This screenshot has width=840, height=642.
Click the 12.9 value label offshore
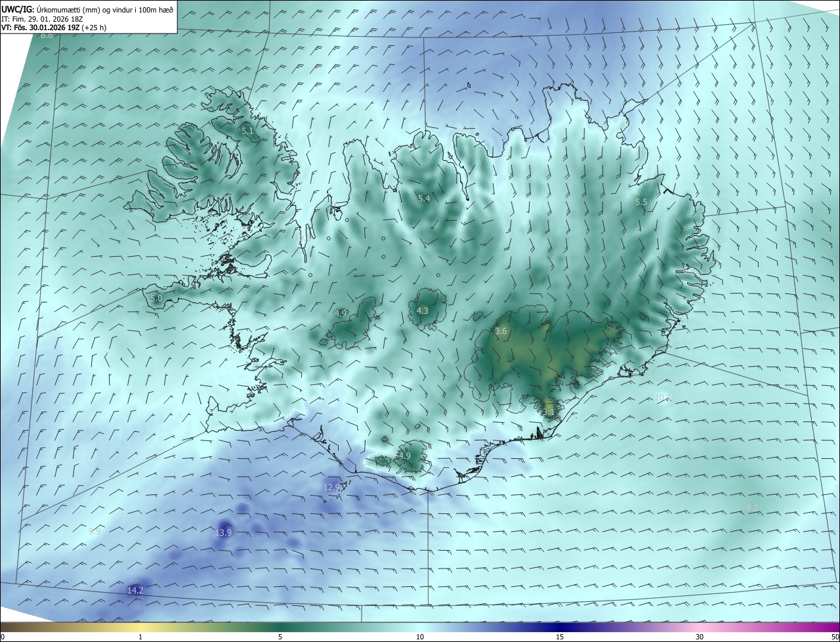coord(333,487)
